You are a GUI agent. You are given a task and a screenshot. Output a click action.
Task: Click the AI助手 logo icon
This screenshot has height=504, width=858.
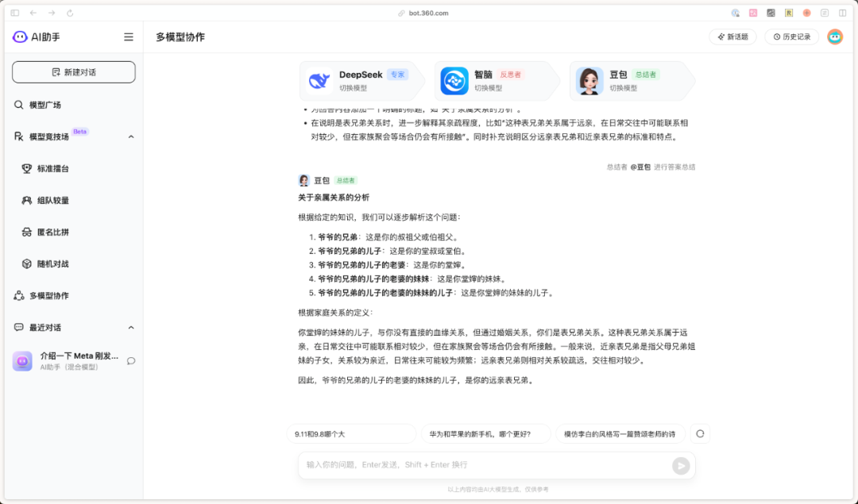click(20, 37)
